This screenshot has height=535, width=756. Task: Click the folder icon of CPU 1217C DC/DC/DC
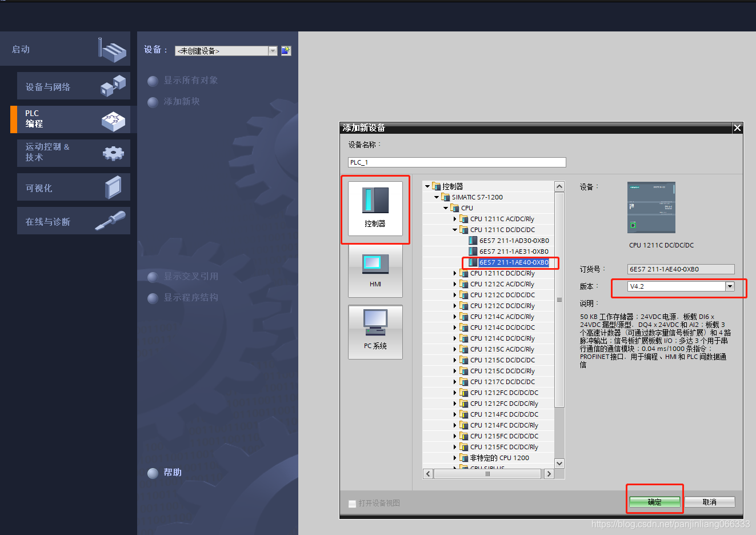coord(463,382)
